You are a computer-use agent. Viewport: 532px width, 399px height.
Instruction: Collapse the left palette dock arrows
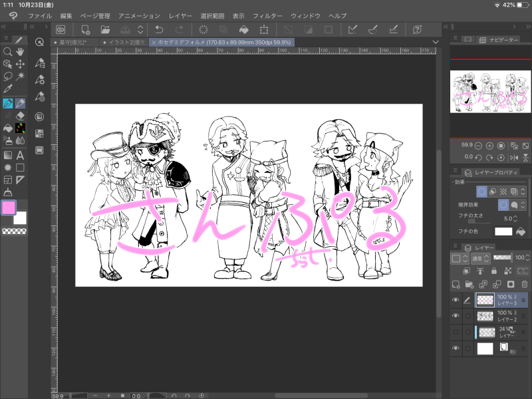(x=4, y=27)
